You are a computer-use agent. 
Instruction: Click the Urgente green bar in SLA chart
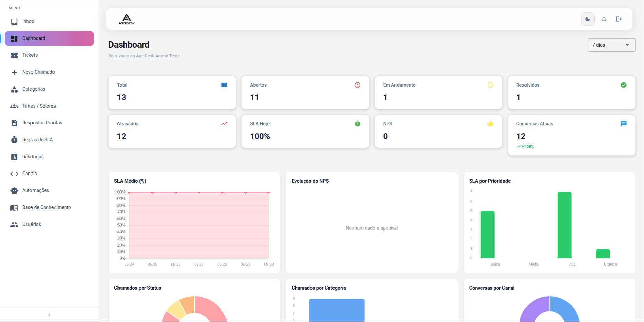(x=603, y=254)
